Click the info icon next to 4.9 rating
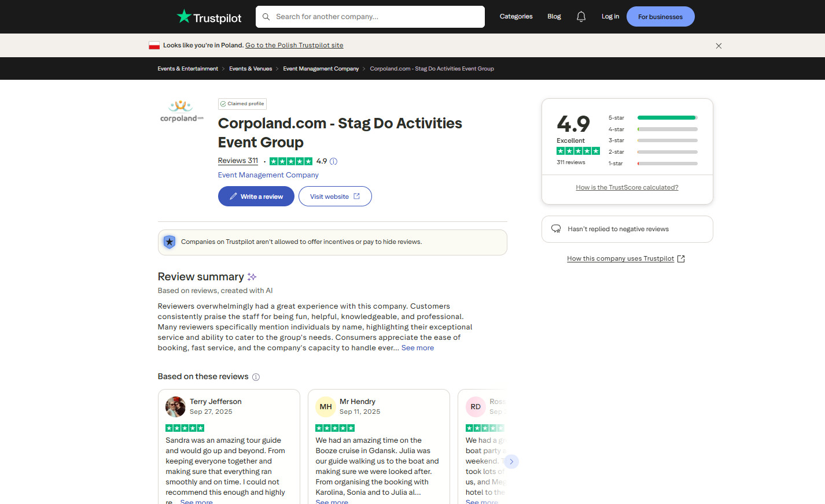The image size is (825, 504). [333, 161]
